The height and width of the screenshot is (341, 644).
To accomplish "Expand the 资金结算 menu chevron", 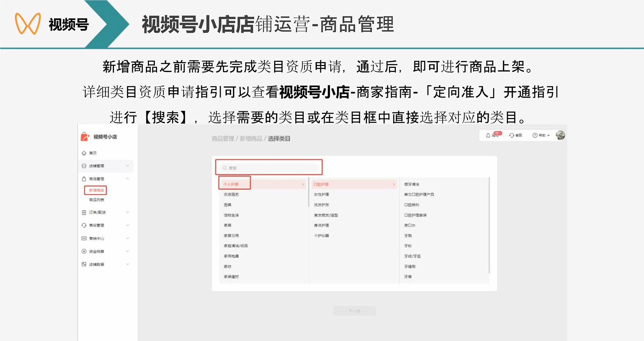I will [127, 251].
